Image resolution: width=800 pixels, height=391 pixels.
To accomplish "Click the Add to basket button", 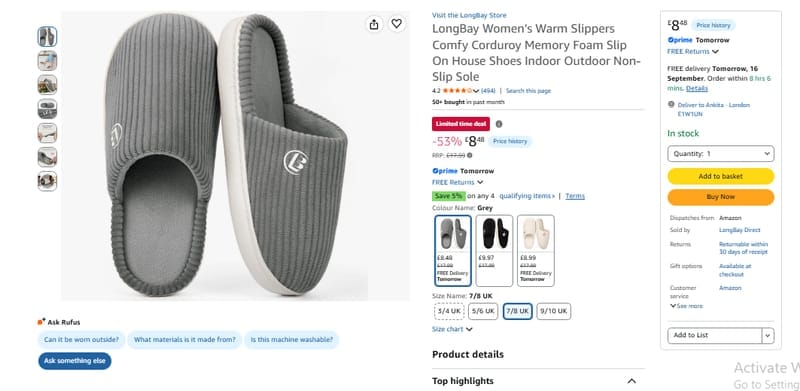I will 720,176.
